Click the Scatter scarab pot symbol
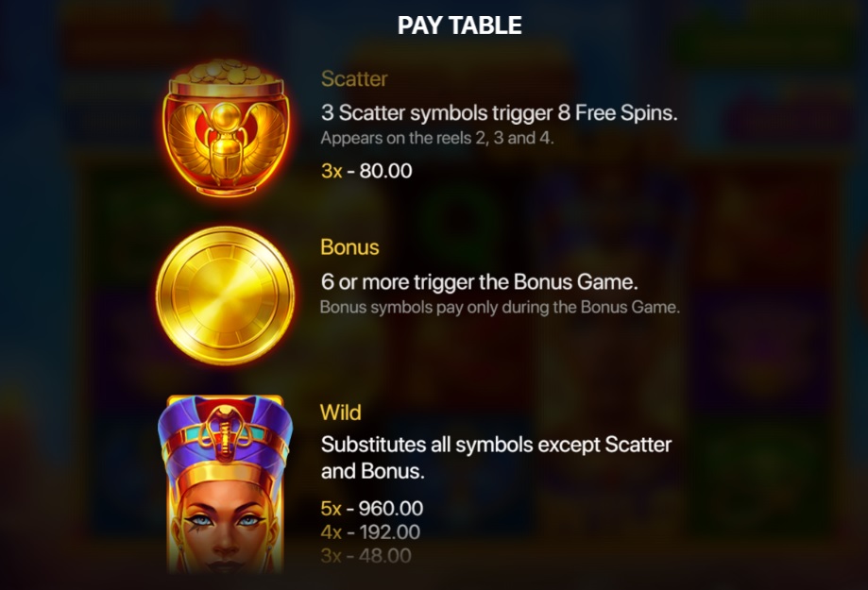 [x=226, y=128]
